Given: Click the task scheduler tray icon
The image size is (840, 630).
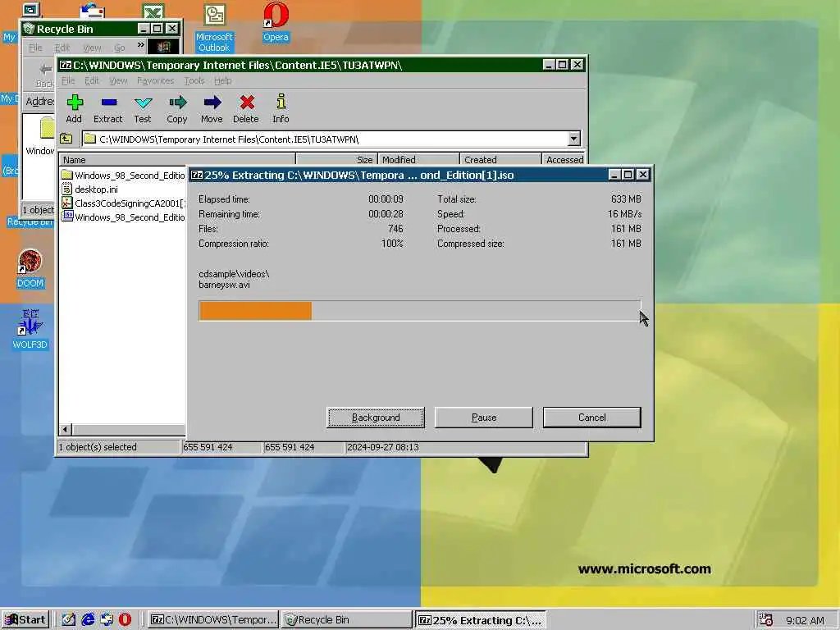Looking at the screenshot, I should tap(766, 619).
